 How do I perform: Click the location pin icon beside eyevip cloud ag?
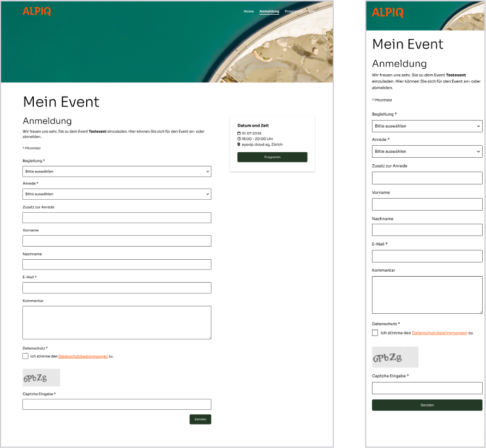[239, 145]
